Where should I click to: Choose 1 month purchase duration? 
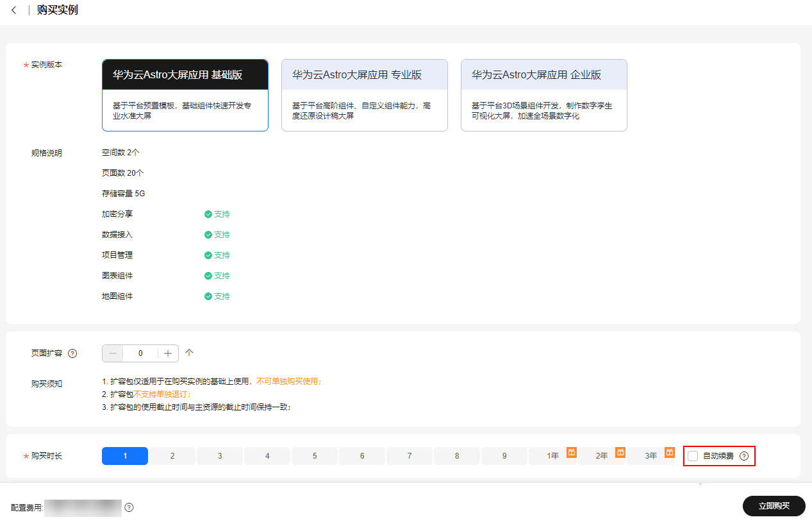[125, 456]
